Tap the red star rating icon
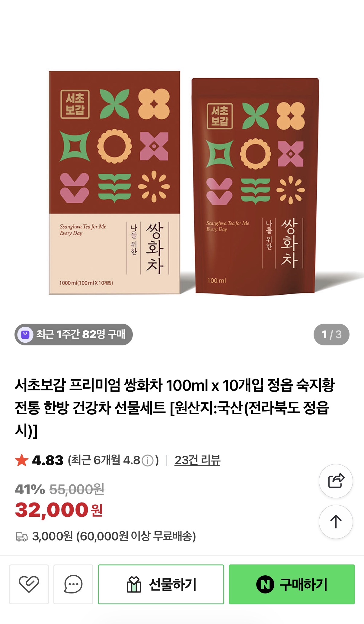This screenshot has height=624, width=364. point(21,460)
